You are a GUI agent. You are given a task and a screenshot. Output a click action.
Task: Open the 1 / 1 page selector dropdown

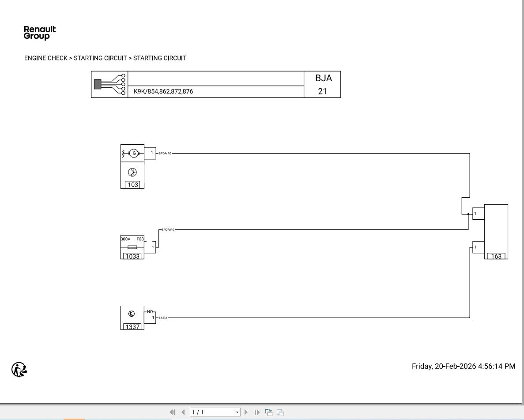tap(237, 412)
